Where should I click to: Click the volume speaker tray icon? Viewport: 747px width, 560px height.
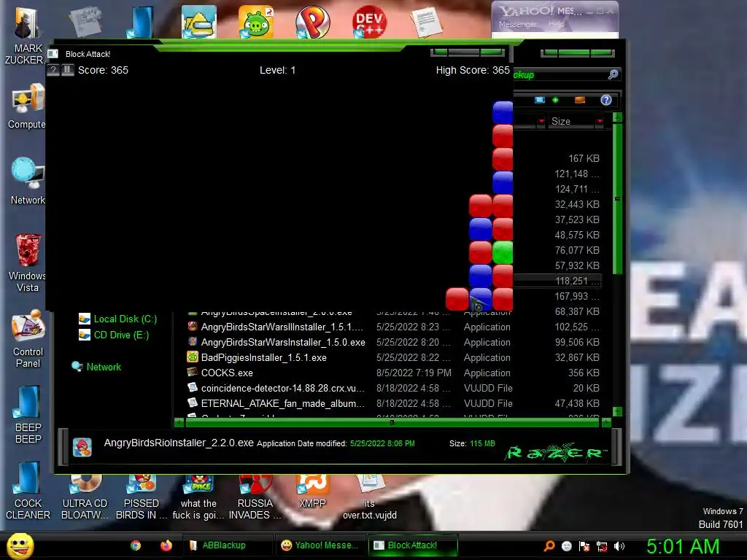(619, 546)
